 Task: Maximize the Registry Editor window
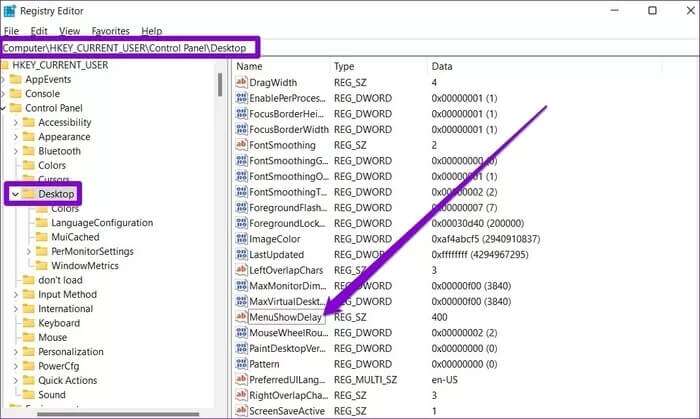click(x=652, y=10)
